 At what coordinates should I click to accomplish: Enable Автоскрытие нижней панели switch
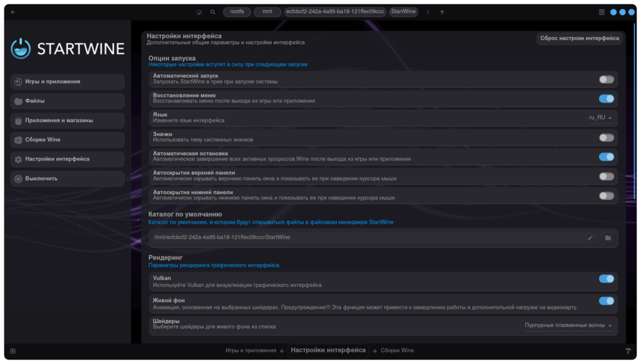[606, 196]
